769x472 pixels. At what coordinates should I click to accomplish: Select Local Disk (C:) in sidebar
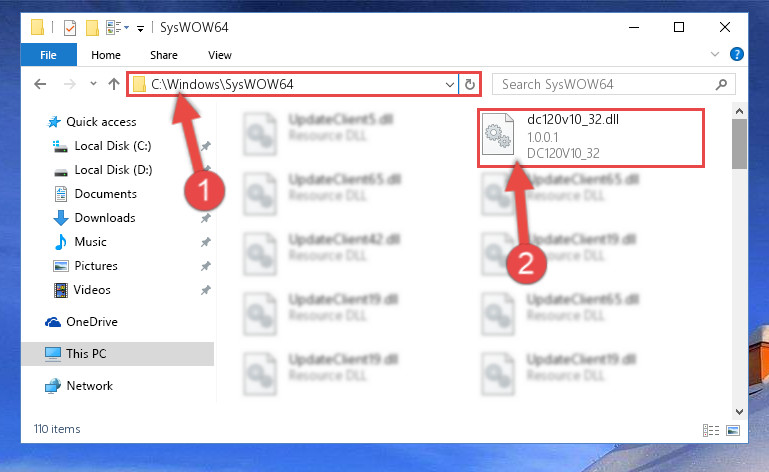tap(113, 146)
